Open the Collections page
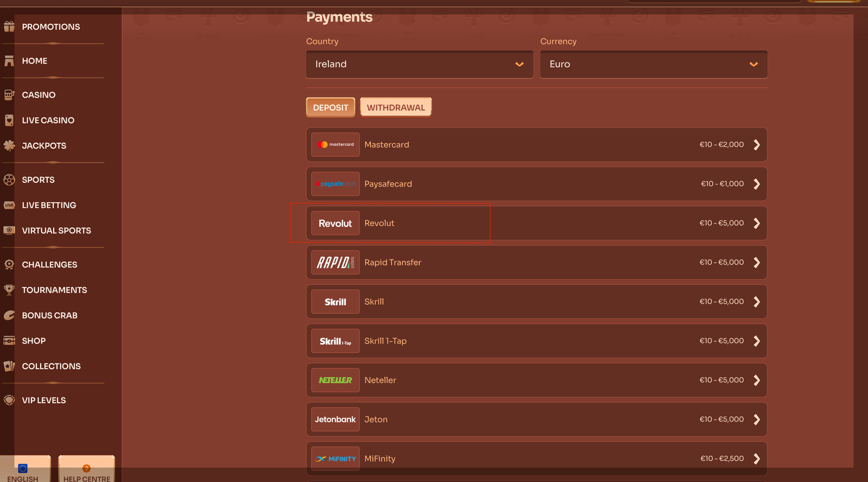 [51, 366]
